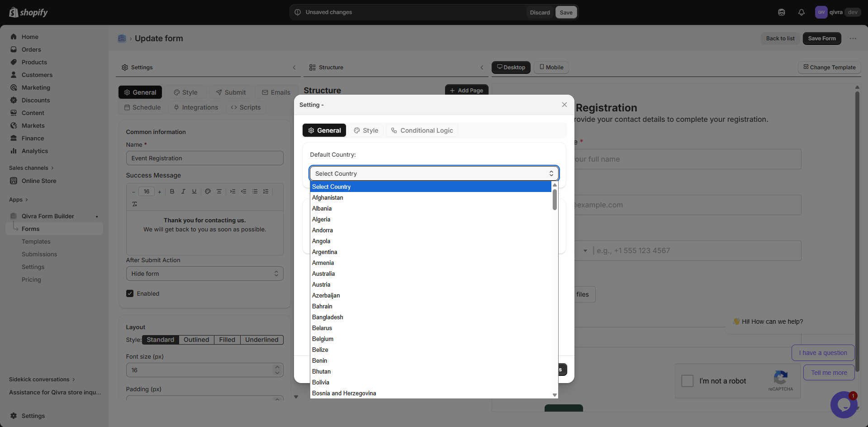Click the forms breadcrumb icon beside Update form
The width and height of the screenshot is (868, 427).
[122, 38]
